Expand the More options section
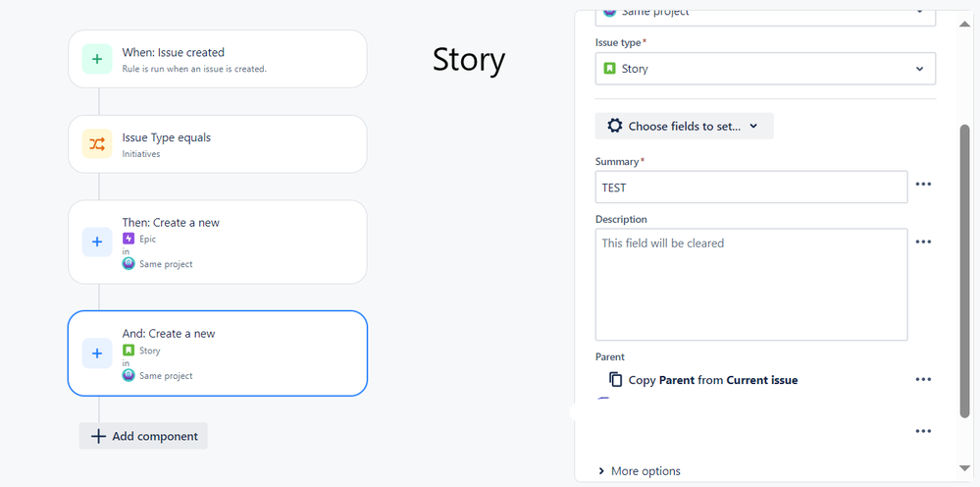980x487 pixels. pyautogui.click(x=640, y=470)
